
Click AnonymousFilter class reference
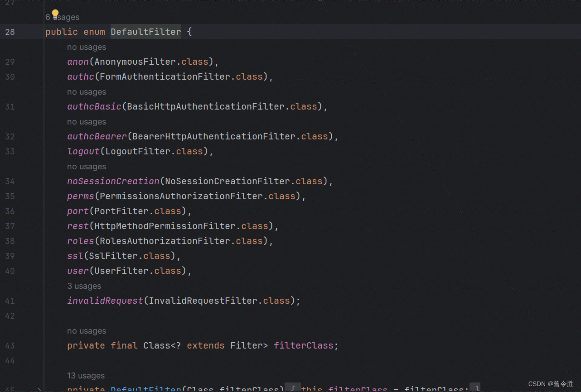[x=135, y=62]
